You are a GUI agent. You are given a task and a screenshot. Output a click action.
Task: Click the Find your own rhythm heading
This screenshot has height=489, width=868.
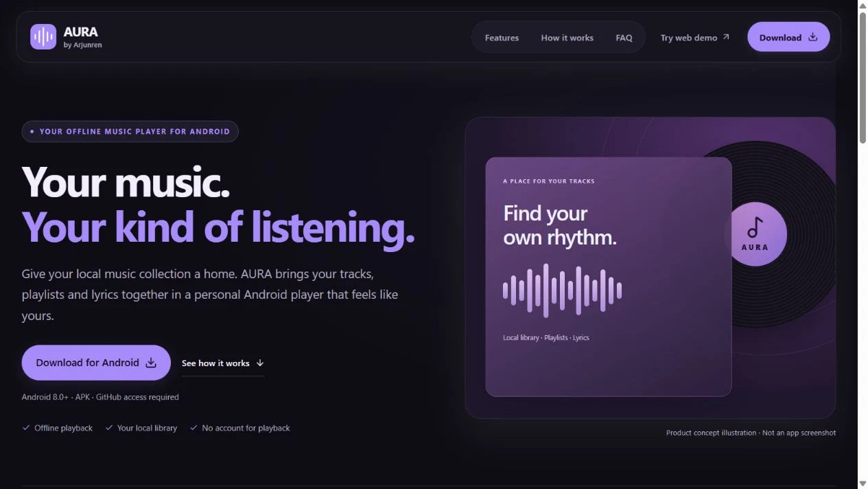point(560,225)
